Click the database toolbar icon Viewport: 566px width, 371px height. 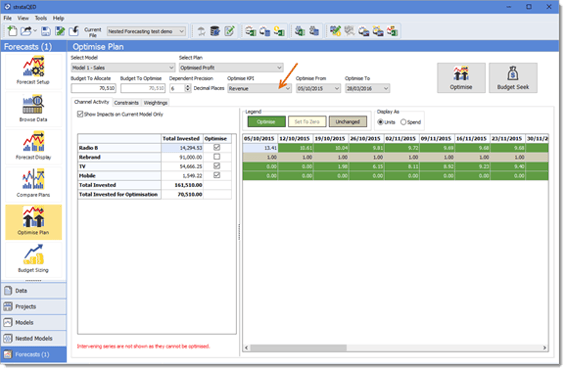click(215, 31)
